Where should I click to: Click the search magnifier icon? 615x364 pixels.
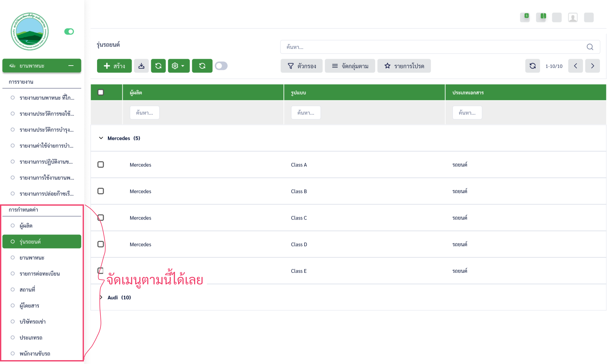point(590,47)
